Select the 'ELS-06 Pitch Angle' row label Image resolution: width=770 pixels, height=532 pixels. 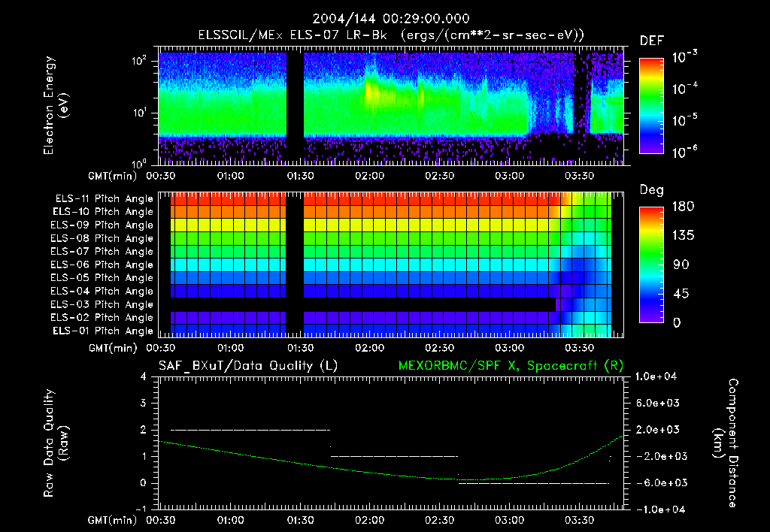click(102, 264)
